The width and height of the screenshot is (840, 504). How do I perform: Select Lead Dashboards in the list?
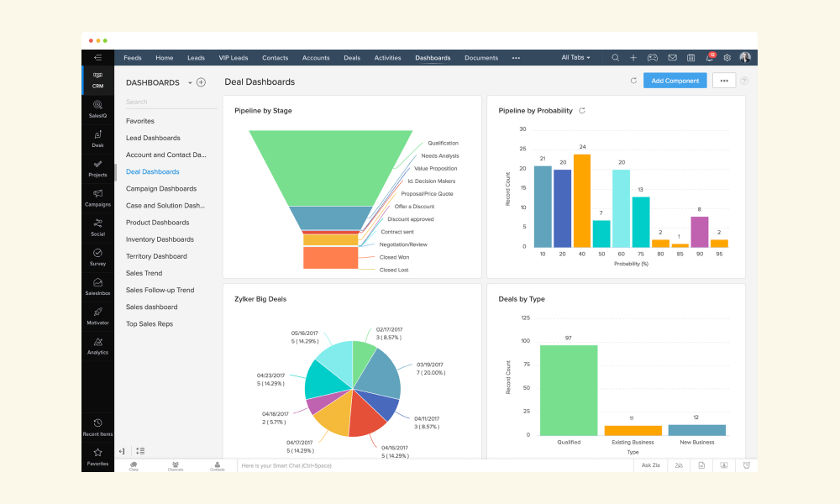tap(153, 138)
